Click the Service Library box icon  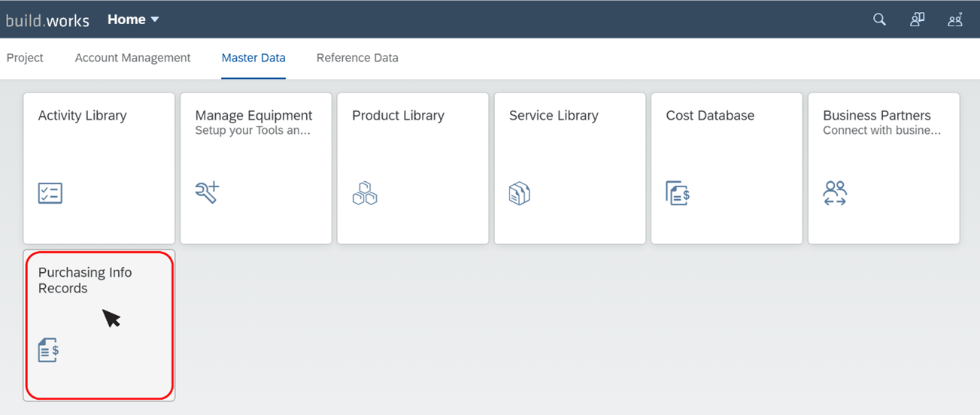pyautogui.click(x=520, y=193)
